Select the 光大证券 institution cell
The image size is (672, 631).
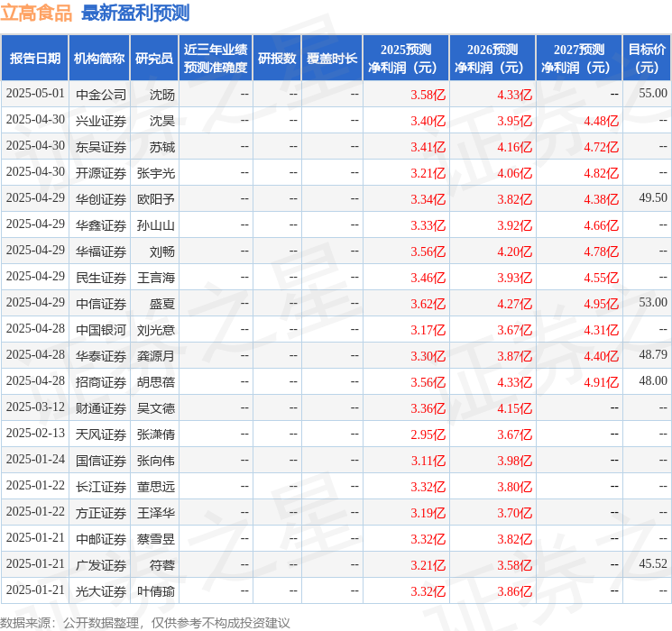[101, 591]
